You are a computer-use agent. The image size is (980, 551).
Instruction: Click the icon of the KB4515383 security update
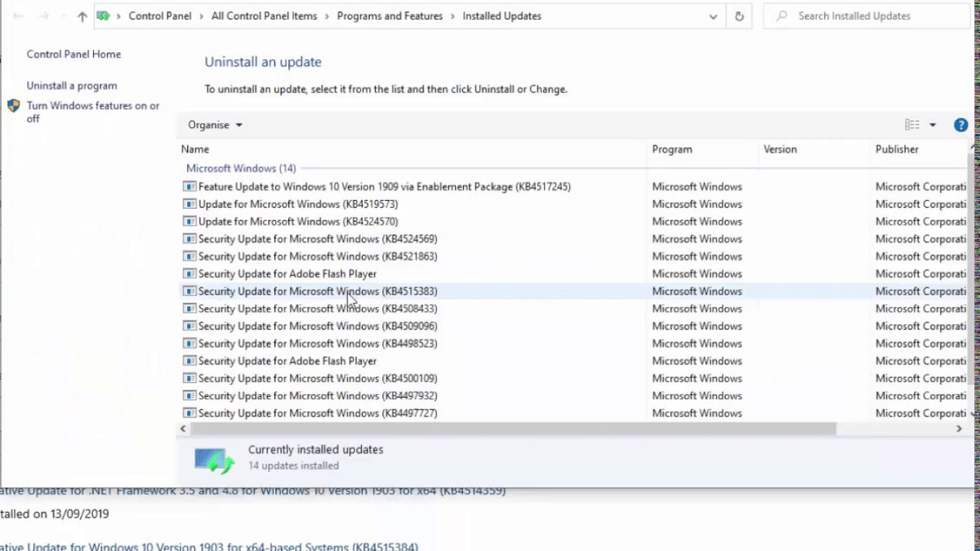(x=189, y=291)
